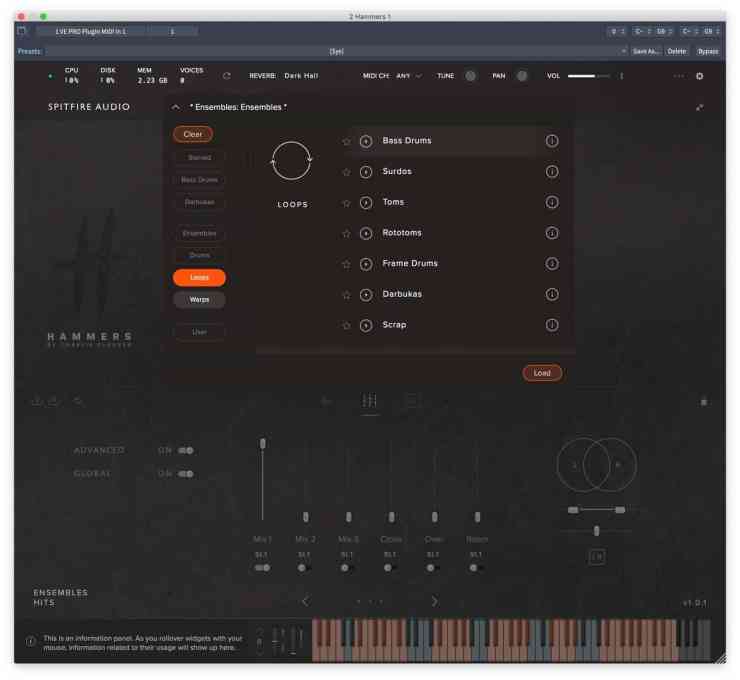Open info for Toms preset
Viewport: 740px width, 680px height.
click(x=552, y=202)
